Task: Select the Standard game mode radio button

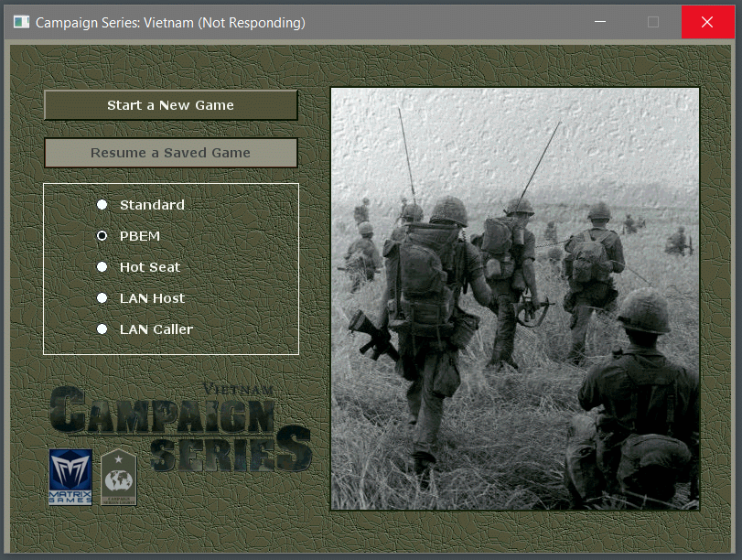Action: click(x=102, y=204)
